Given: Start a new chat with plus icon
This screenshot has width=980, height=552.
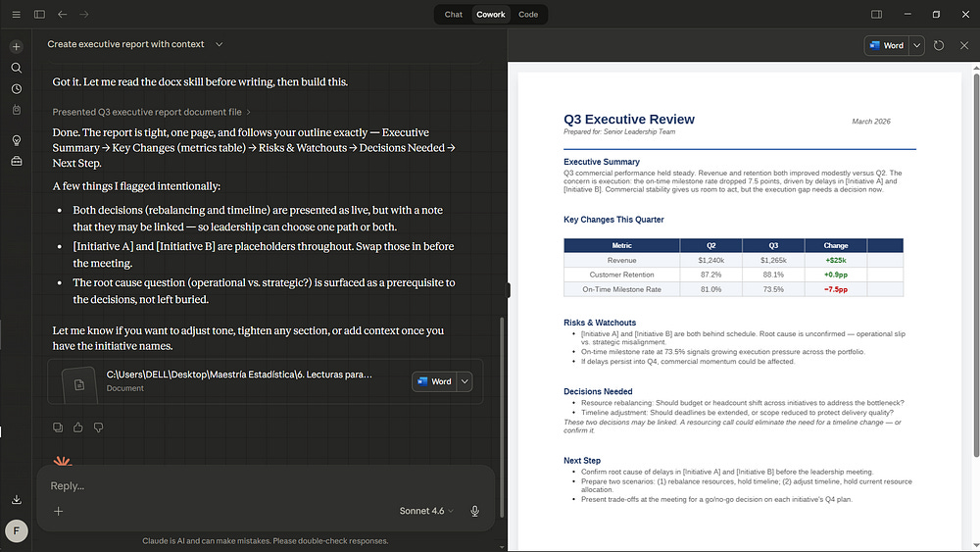Looking at the screenshot, I should pyautogui.click(x=17, y=47).
